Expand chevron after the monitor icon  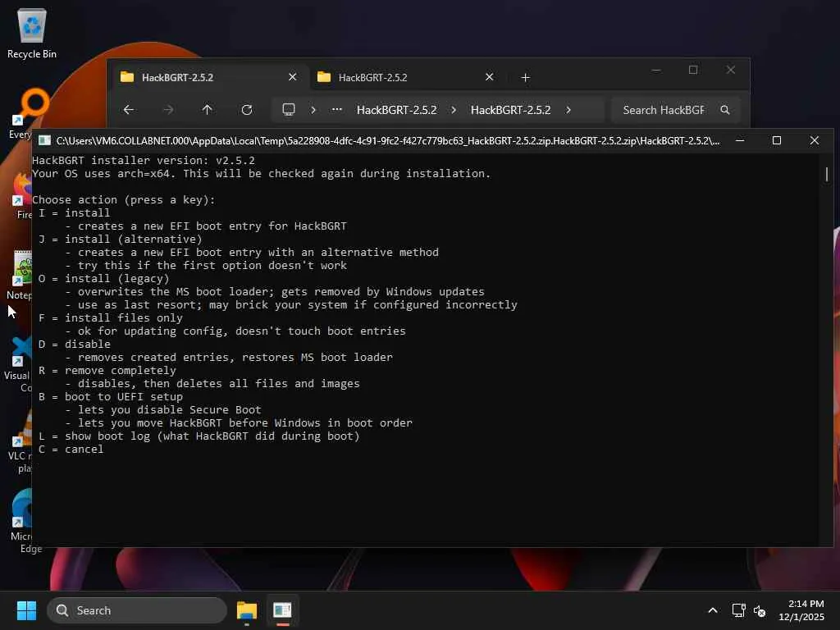(313, 110)
